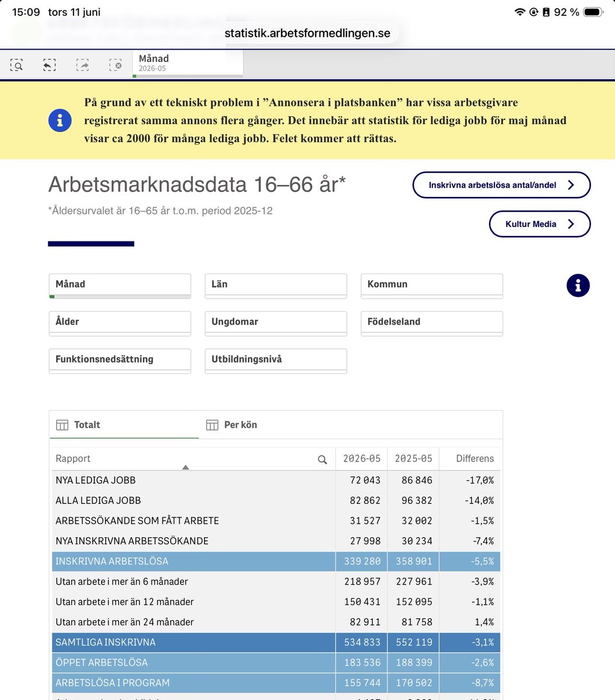Open the Månad 2026-05 selection chip

coord(188,64)
